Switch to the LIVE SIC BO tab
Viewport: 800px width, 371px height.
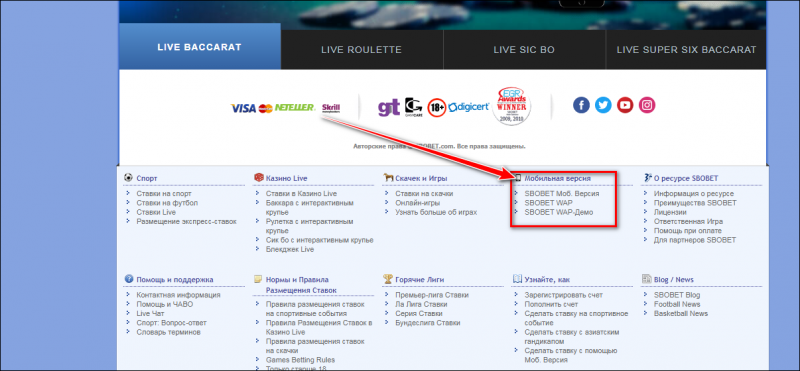(524, 50)
